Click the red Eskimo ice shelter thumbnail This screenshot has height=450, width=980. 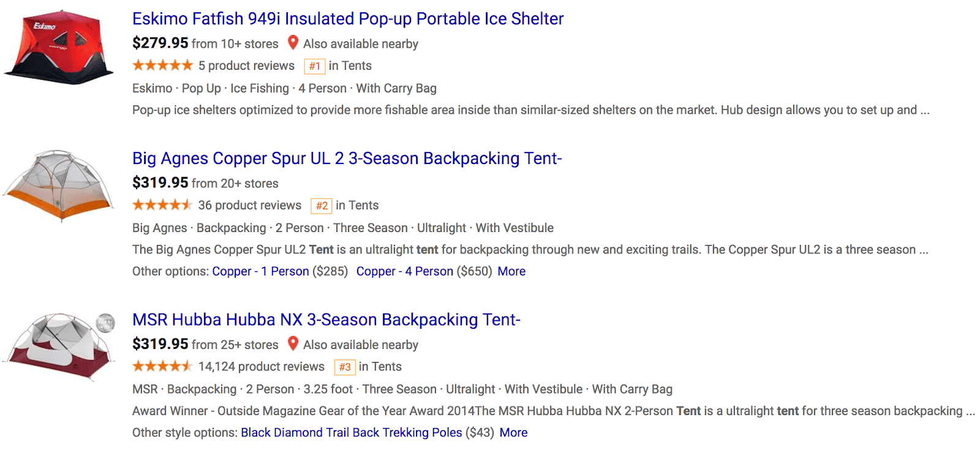click(58, 47)
